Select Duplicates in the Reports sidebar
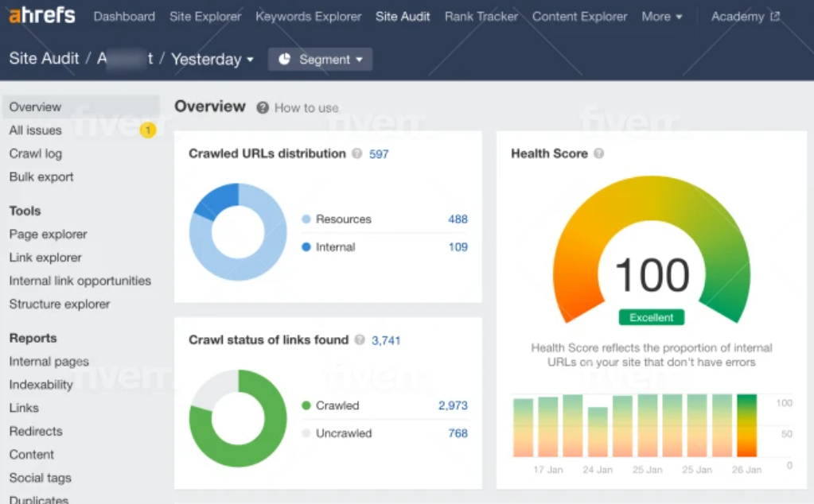The width and height of the screenshot is (814, 504). (38, 498)
